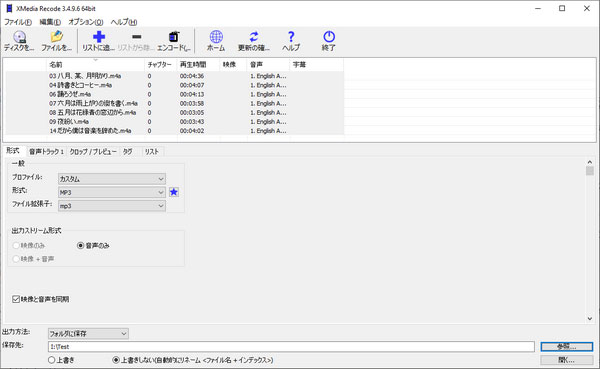Switch to the リスト tab
Image resolution: width=600 pixels, height=369 pixels.
point(152,152)
